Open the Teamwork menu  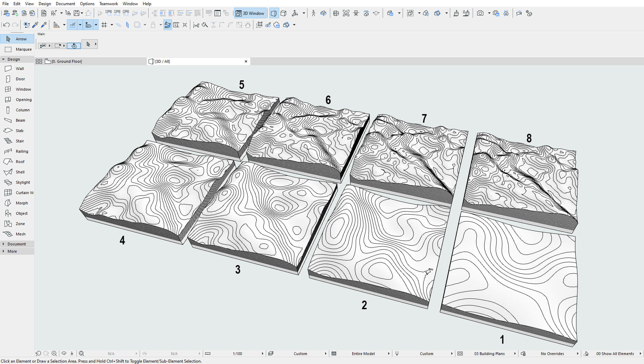click(x=108, y=3)
